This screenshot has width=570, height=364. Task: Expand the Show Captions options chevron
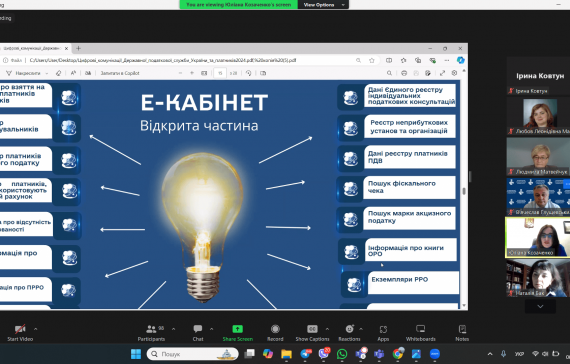pyautogui.click(x=327, y=329)
